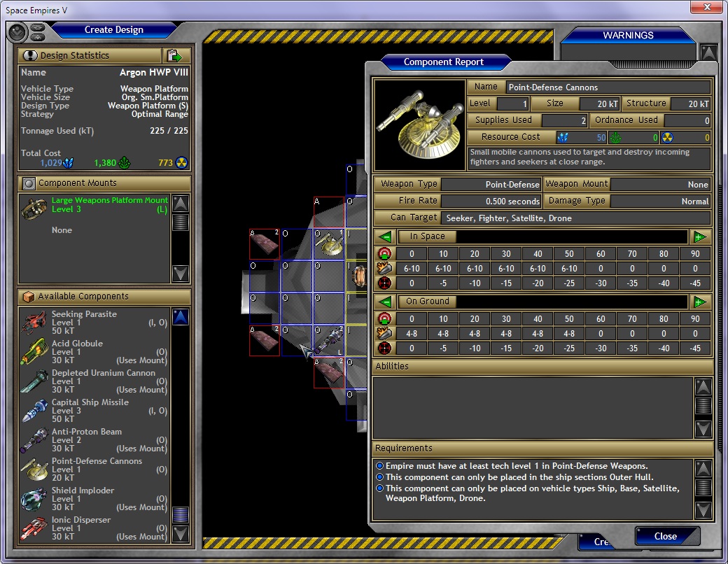Click the Abilities box down arrow
Image resolution: width=728 pixels, height=564 pixels.
coord(703,428)
